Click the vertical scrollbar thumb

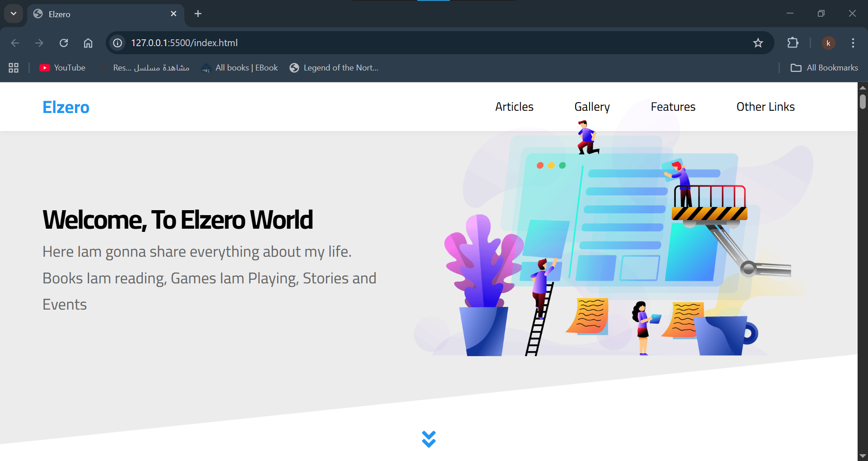point(863,101)
